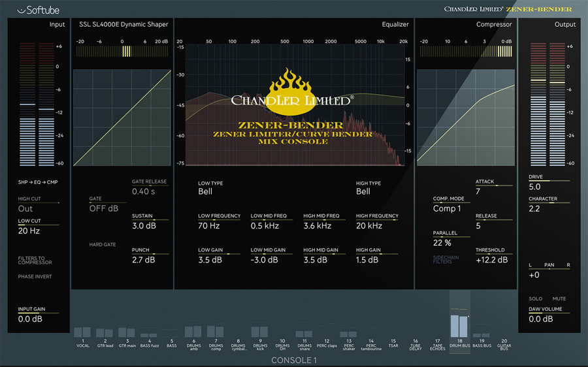Screen dimensions: 588x367
Task: Click the Equalizer section title
Action: [x=395, y=24]
